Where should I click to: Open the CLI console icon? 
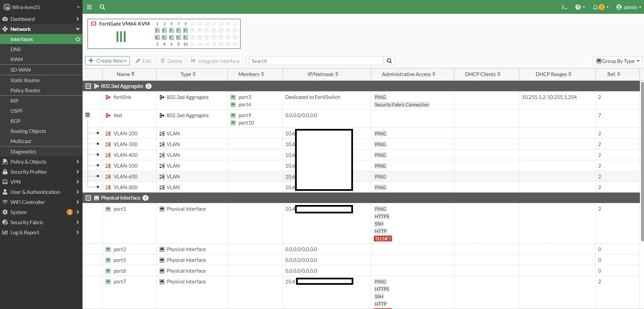(564, 7)
